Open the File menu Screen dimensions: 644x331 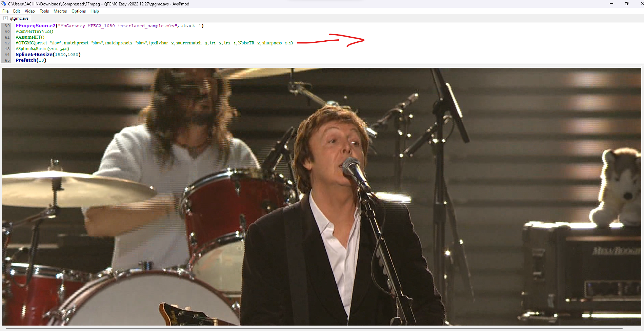coord(5,11)
